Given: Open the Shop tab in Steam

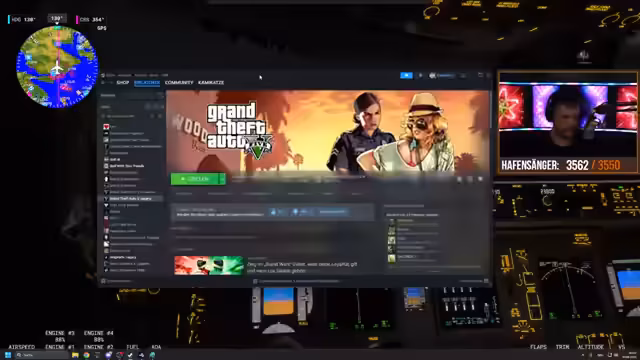Looking at the screenshot, I should [x=122, y=82].
